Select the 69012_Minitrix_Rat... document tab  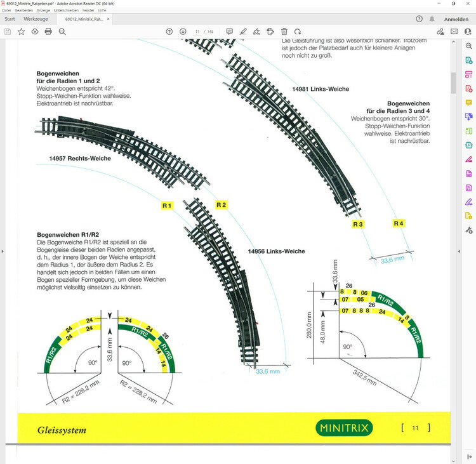click(84, 19)
